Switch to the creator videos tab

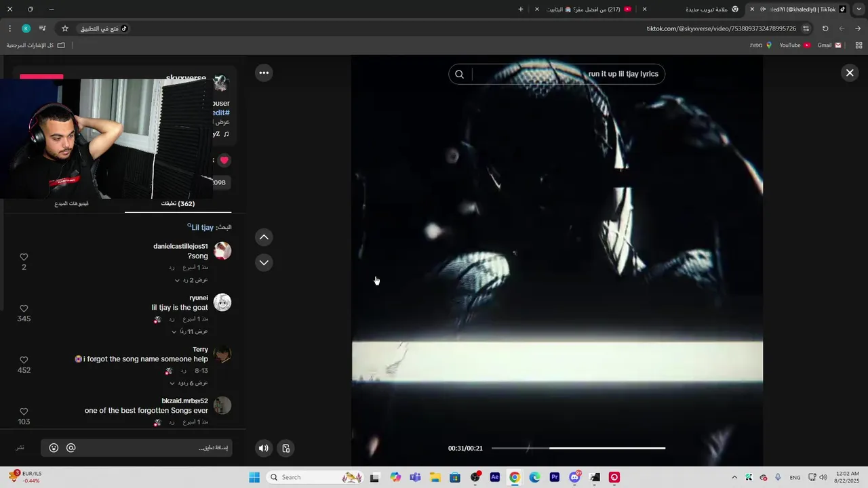[x=72, y=203]
